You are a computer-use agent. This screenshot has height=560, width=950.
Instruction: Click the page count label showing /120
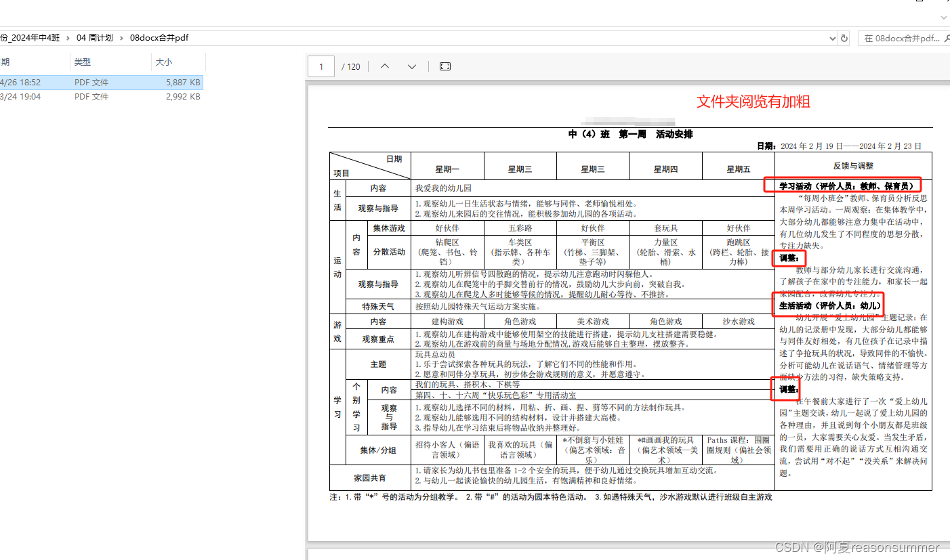(351, 66)
